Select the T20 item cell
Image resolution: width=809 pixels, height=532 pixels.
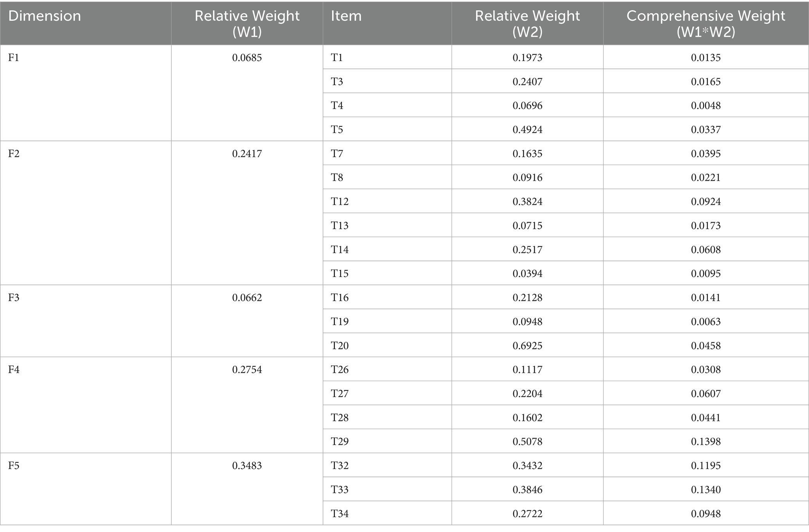coord(340,346)
